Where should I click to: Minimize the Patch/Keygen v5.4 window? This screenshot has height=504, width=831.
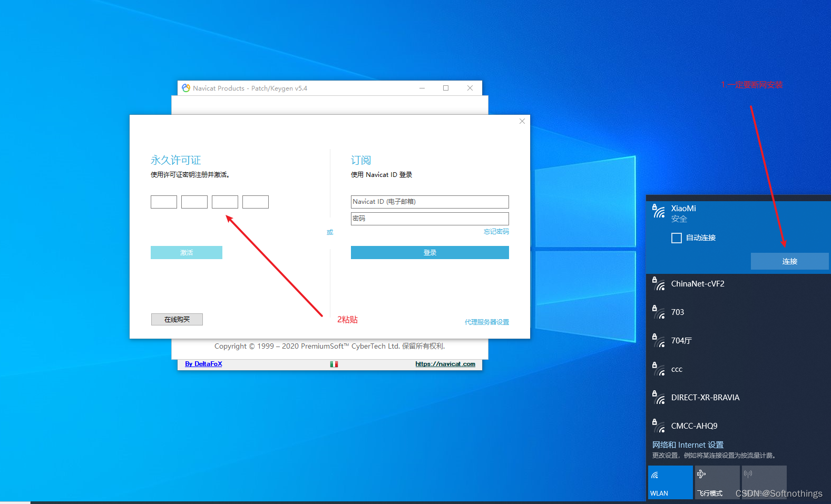(x=422, y=88)
